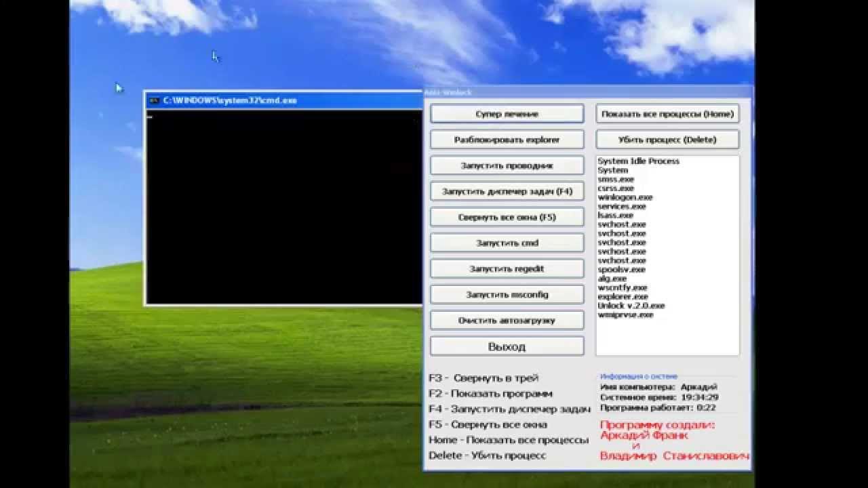Click the Имя компьютера: Аркадий text
Image resolution: width=868 pixels, height=488 pixels.
(x=658, y=386)
